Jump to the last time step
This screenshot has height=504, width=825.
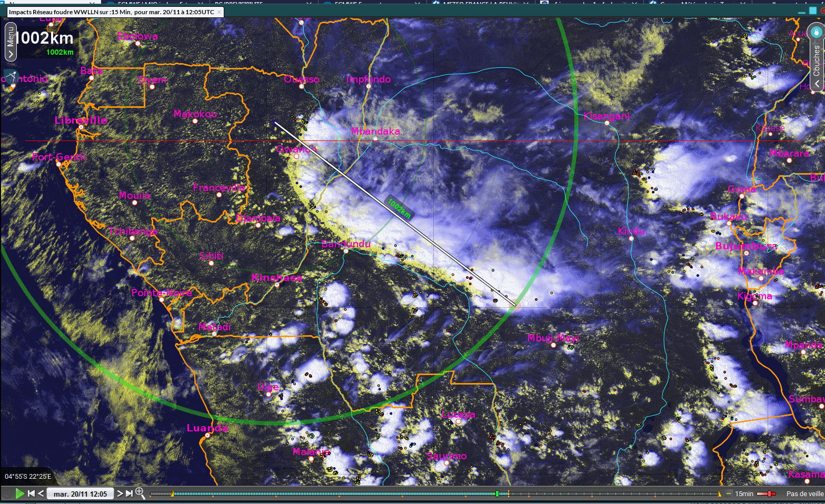(x=129, y=493)
